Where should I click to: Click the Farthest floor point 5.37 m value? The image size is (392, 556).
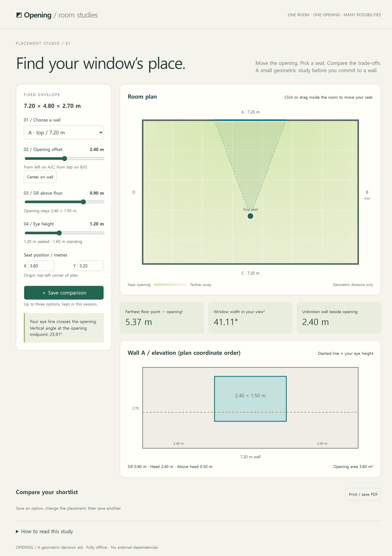[x=139, y=322]
